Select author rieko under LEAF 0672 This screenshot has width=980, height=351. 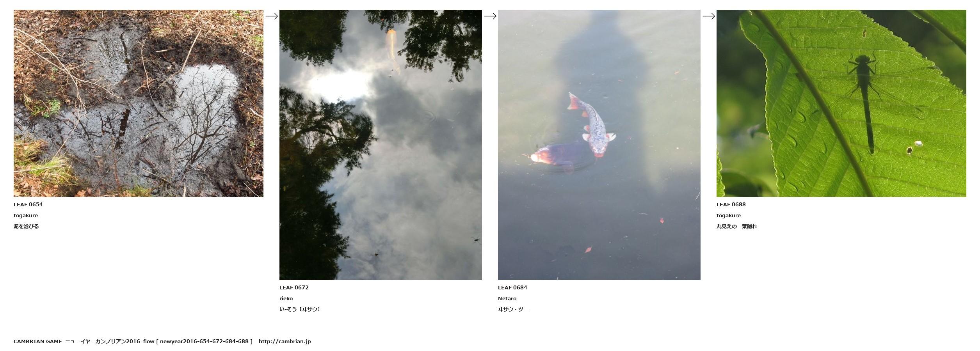pyautogui.click(x=286, y=298)
